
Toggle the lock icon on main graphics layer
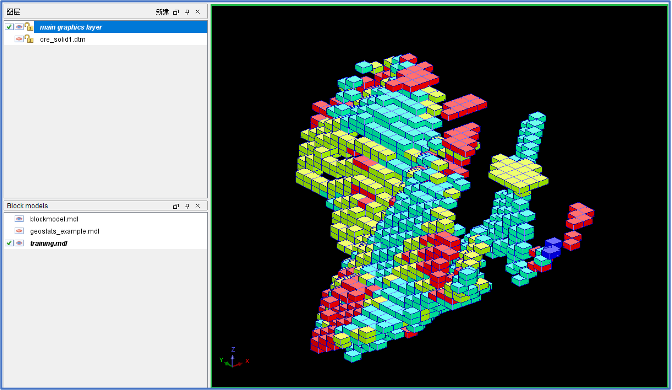[28, 27]
